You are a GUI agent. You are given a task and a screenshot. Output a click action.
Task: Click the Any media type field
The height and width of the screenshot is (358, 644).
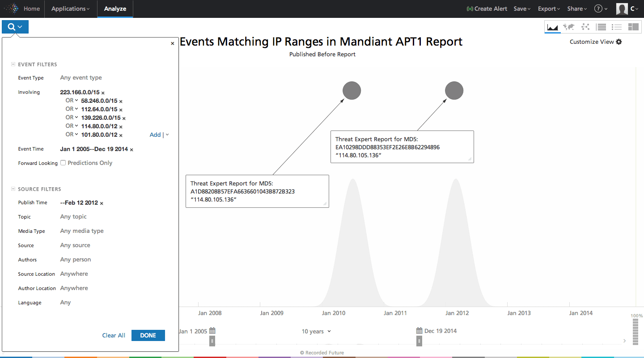point(82,231)
